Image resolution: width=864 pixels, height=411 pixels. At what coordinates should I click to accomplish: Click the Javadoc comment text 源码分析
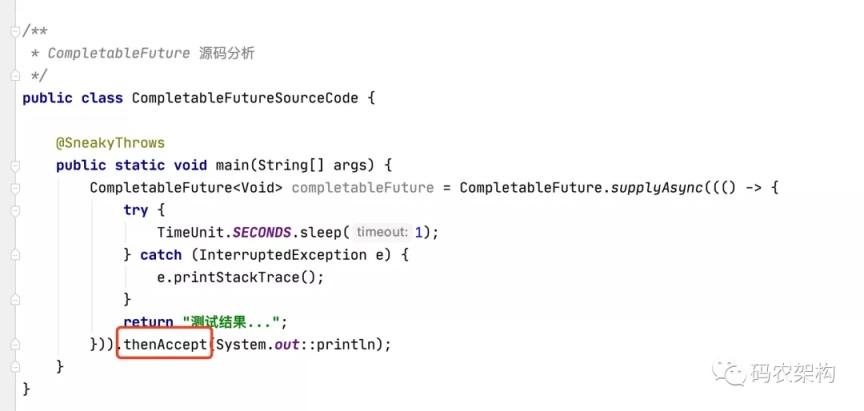[226, 53]
